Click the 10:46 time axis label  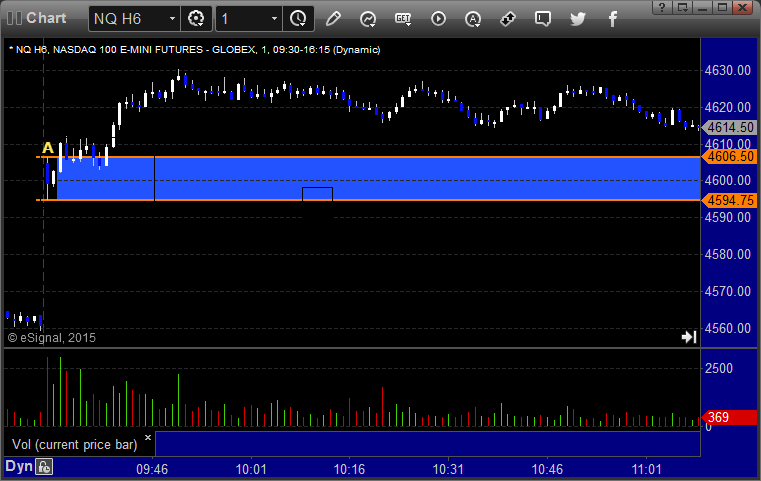[x=547, y=469]
